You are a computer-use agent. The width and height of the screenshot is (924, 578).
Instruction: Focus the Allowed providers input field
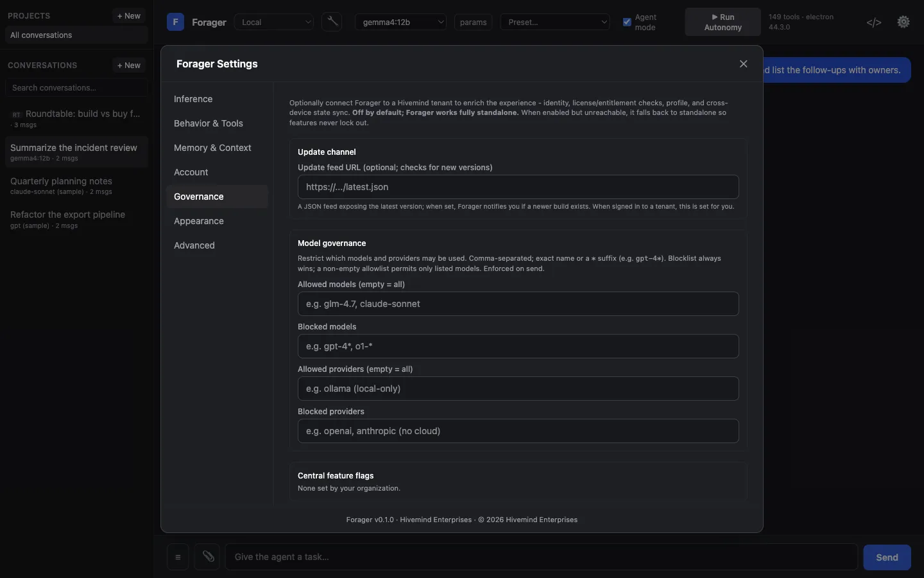tap(518, 389)
